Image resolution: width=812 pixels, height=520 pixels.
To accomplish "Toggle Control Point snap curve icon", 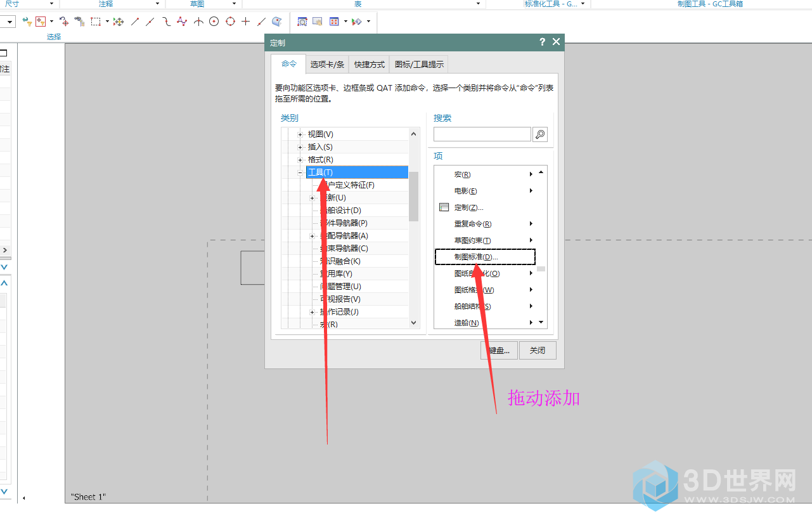I will 166,22.
